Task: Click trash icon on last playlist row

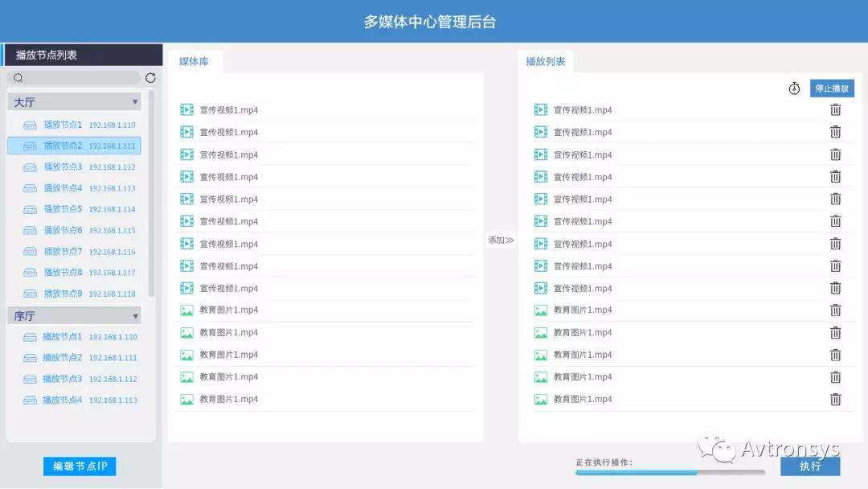Action: pos(835,399)
